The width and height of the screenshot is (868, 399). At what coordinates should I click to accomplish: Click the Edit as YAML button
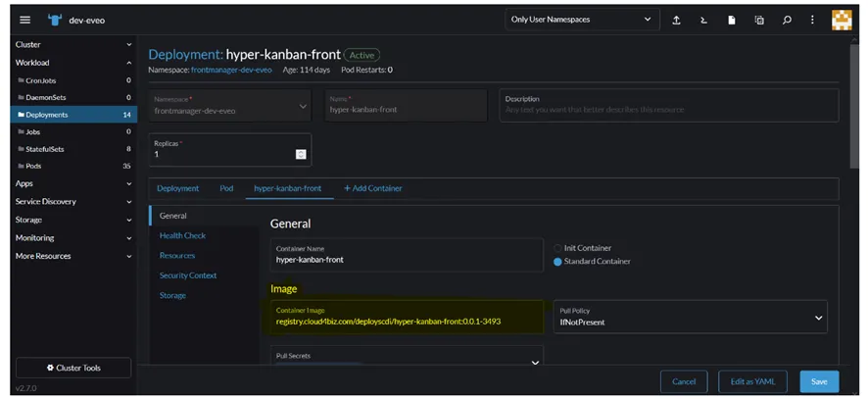[752, 381]
